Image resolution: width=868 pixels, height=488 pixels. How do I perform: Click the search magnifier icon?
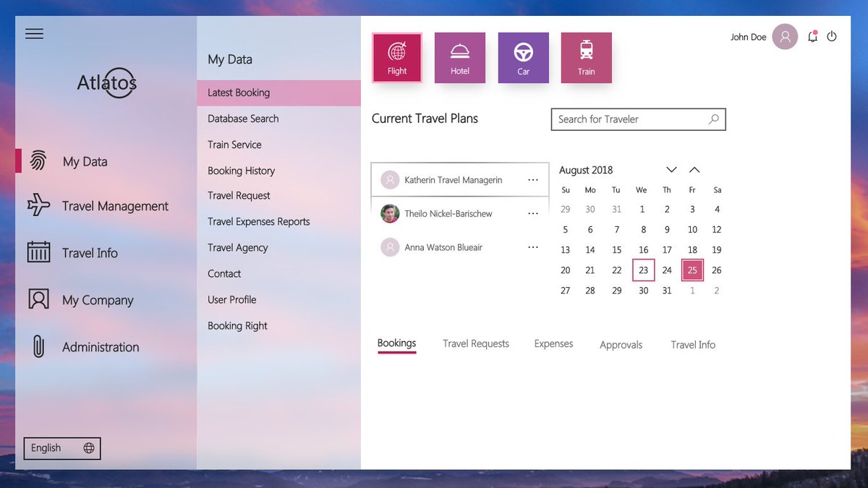tap(713, 119)
